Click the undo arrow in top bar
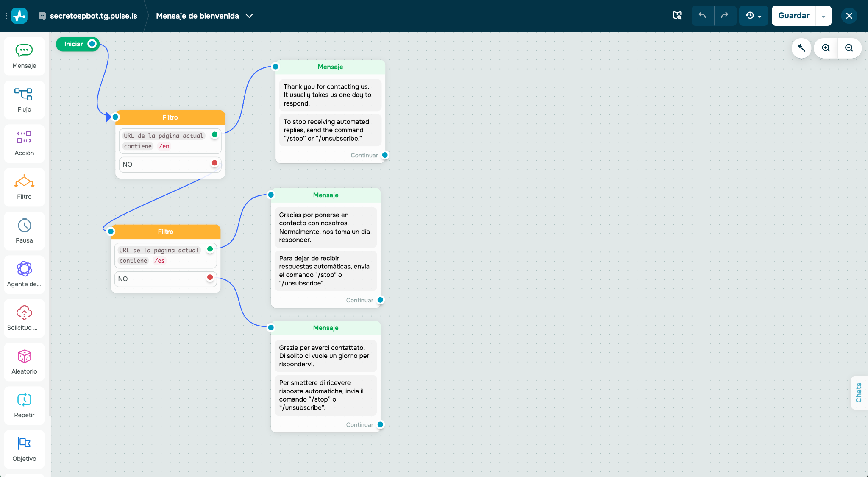 pyautogui.click(x=702, y=16)
